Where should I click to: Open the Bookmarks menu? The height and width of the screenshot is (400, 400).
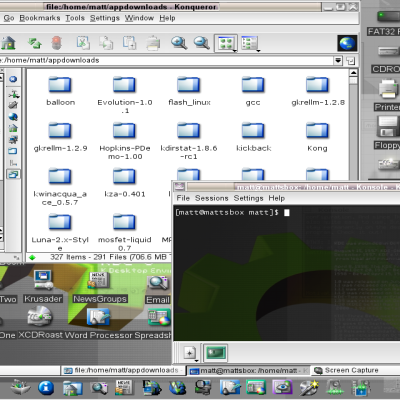point(40,18)
